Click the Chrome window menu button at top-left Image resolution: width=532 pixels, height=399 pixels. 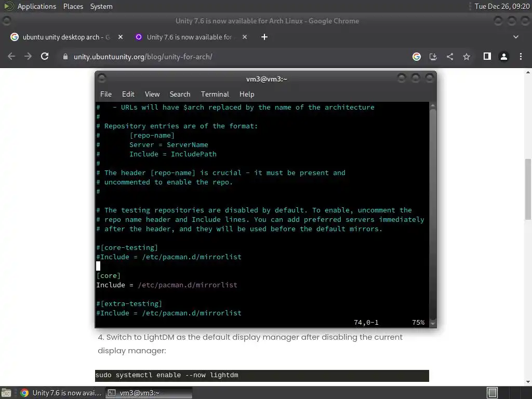pyautogui.click(x=6, y=21)
